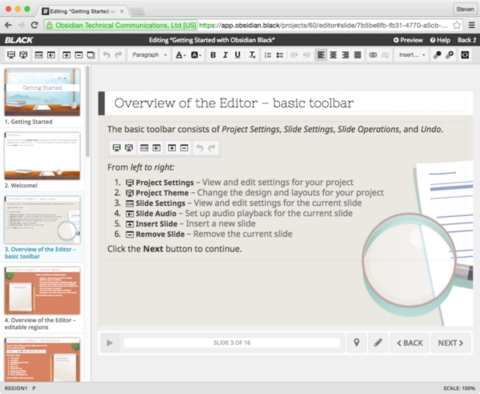The image size is (480, 394).
Task: Click the NEXT button
Action: point(451,343)
